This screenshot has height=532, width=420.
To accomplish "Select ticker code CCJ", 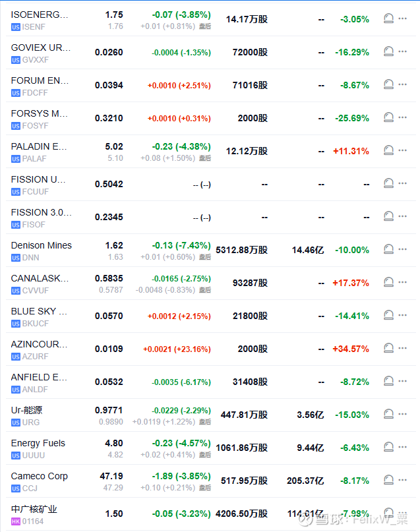I will click(x=30, y=488).
